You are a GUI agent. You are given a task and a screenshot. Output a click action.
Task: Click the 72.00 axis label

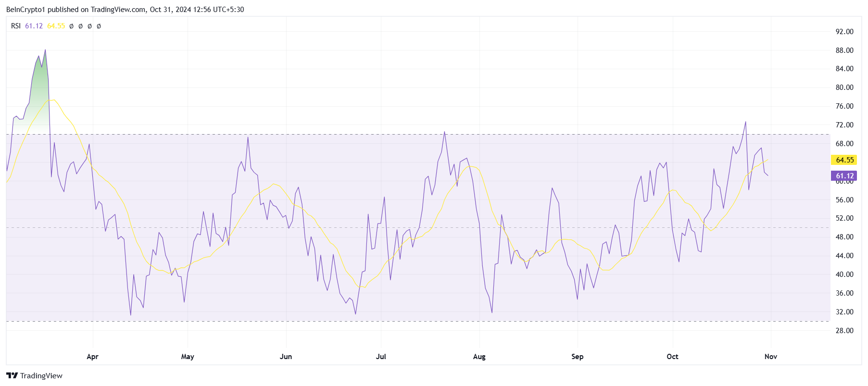[844, 125]
